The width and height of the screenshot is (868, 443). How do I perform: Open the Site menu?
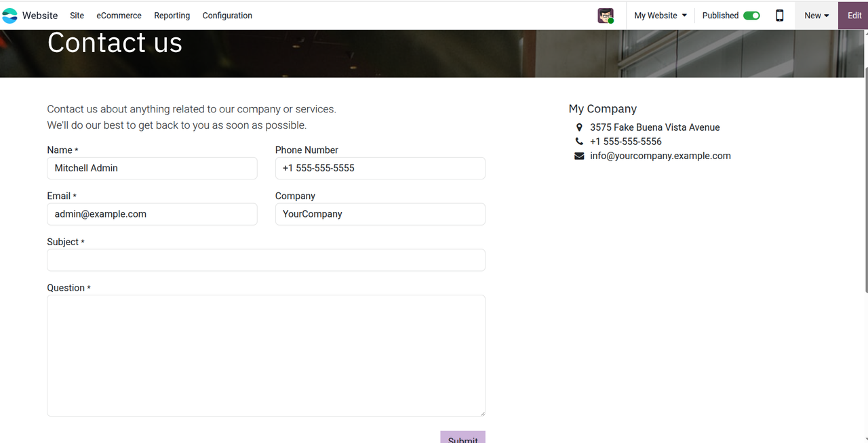[77, 16]
